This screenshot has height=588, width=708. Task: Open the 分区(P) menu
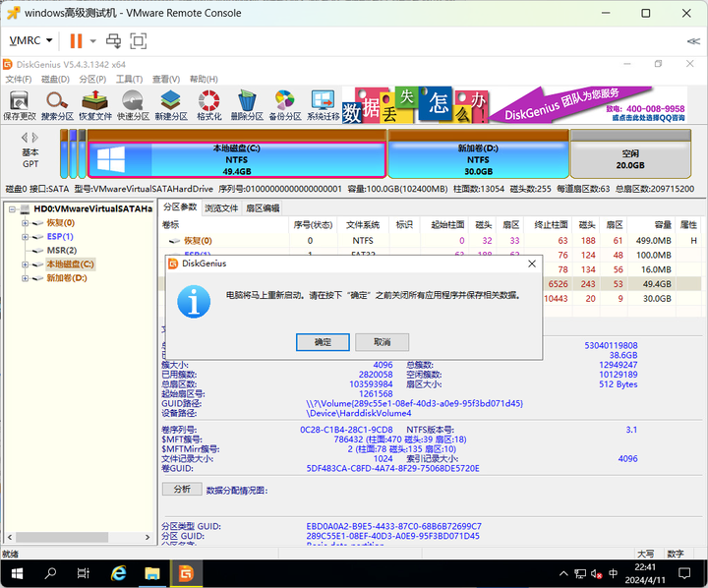coord(92,79)
